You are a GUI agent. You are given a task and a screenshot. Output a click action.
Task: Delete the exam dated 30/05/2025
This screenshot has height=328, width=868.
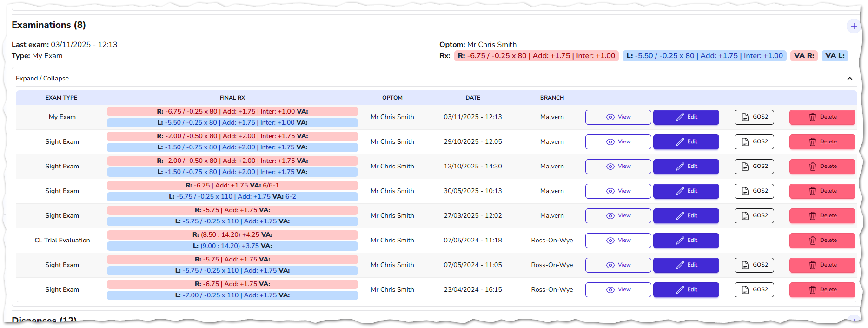pos(822,191)
